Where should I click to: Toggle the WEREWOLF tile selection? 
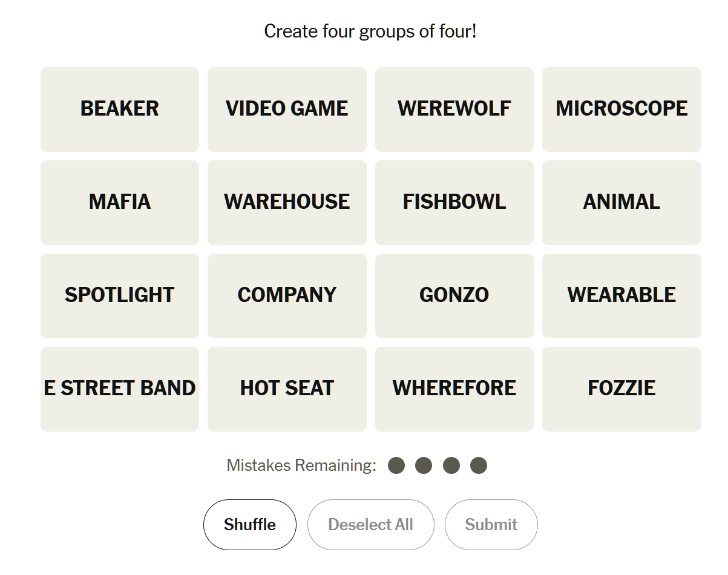click(454, 109)
